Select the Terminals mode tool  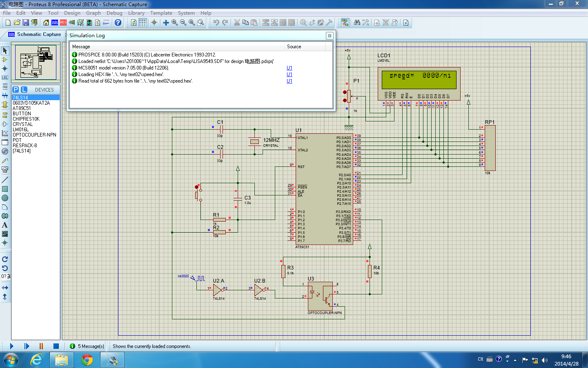tap(5, 114)
